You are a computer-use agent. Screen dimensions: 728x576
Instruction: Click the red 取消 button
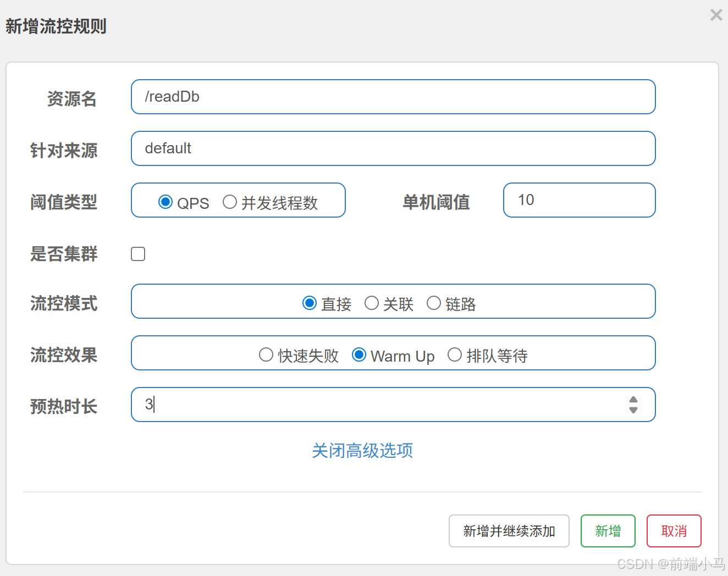674,531
